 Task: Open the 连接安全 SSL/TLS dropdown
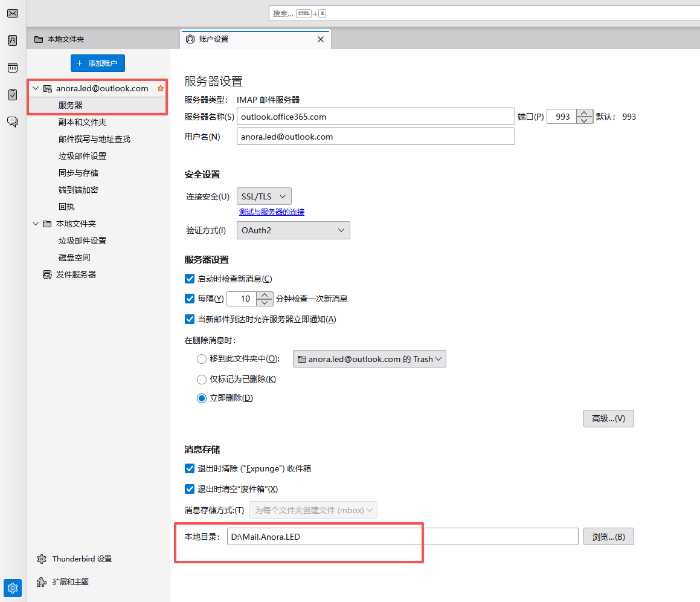click(264, 196)
